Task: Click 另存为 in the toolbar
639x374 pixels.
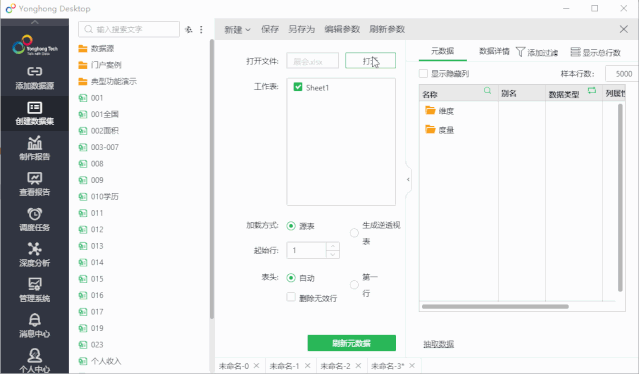Action: (302, 29)
